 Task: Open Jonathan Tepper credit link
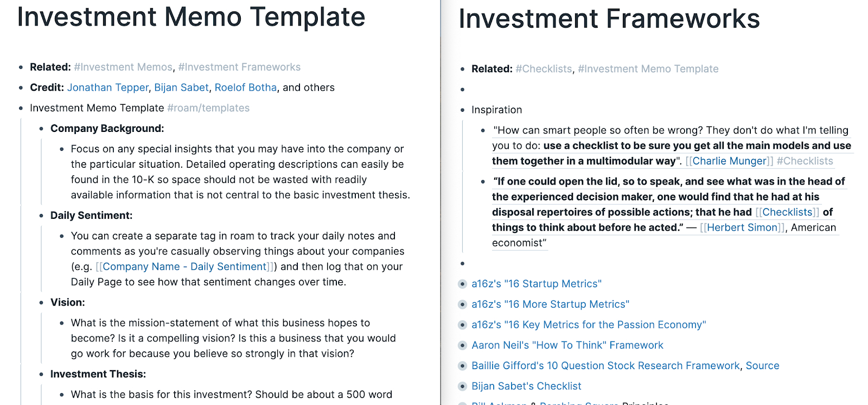(107, 87)
